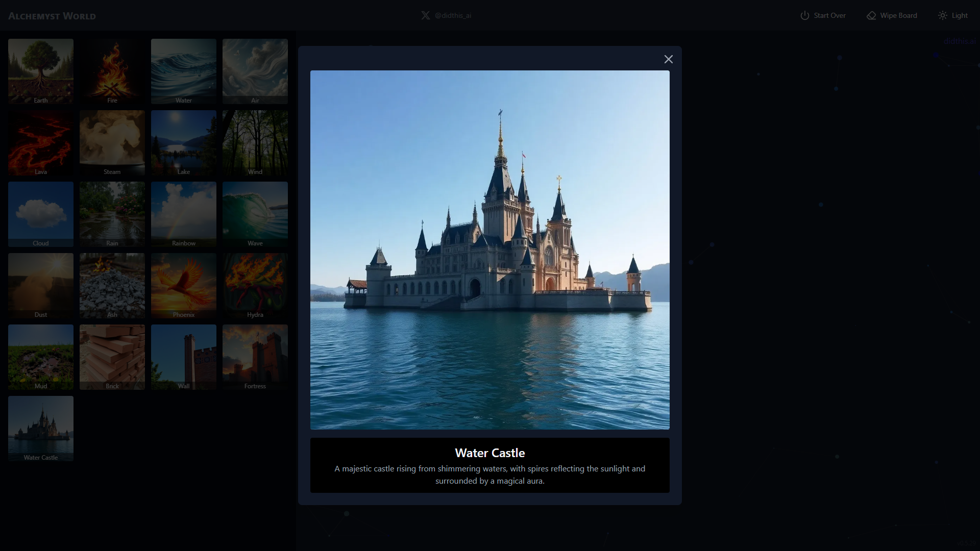This screenshot has width=980, height=551.
Task: Click the Start Over power icon
Action: coord(804,15)
